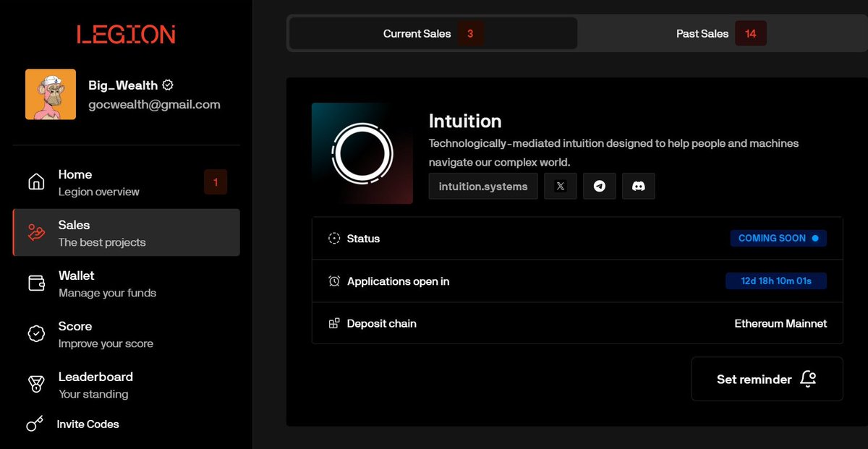Screen dimensions: 868x449
Task: Open Intuition's Telegram link
Action: point(600,186)
